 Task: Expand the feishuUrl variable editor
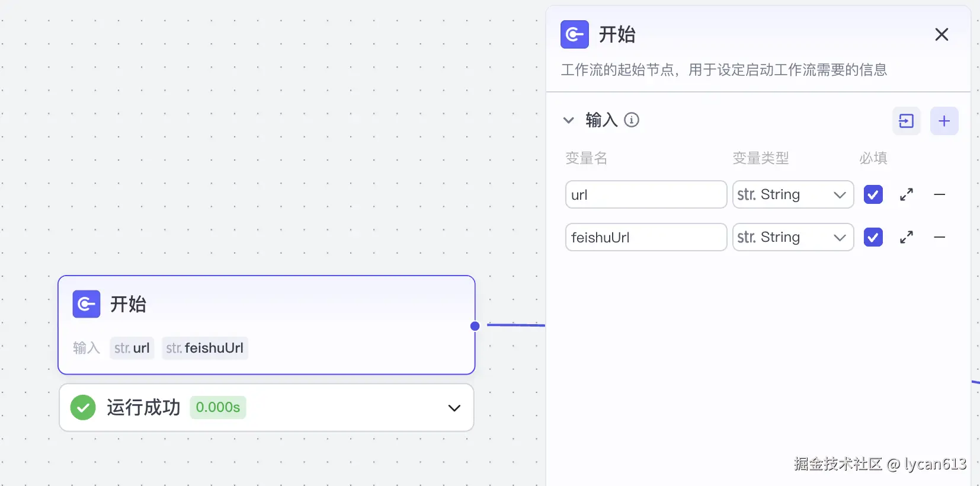(906, 237)
